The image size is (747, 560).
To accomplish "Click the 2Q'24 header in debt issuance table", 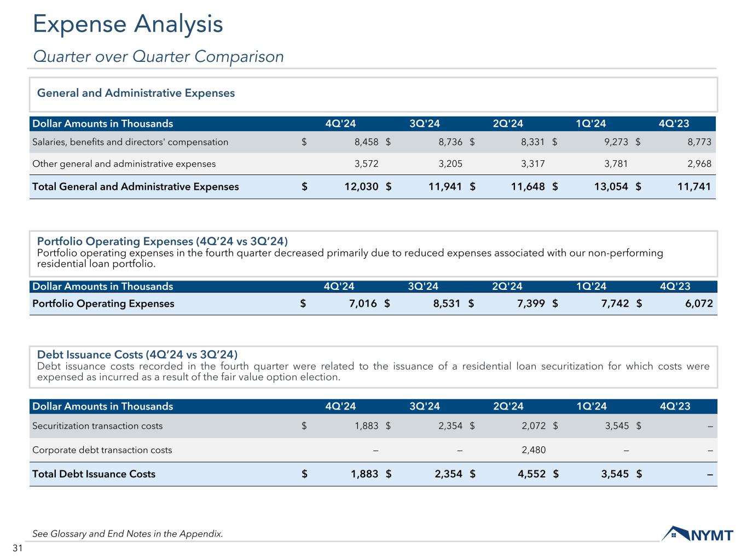I will (508, 406).
